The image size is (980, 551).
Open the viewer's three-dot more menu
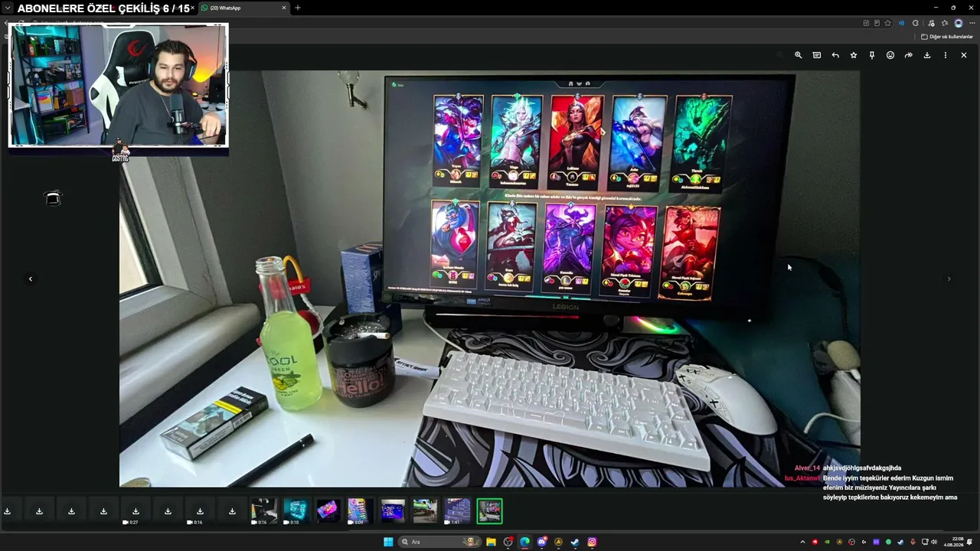tap(946, 55)
